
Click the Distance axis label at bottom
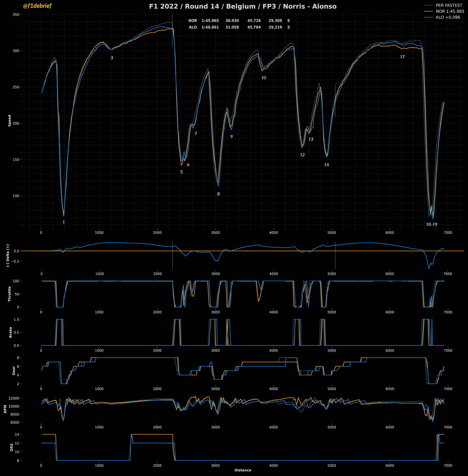pyautogui.click(x=243, y=470)
